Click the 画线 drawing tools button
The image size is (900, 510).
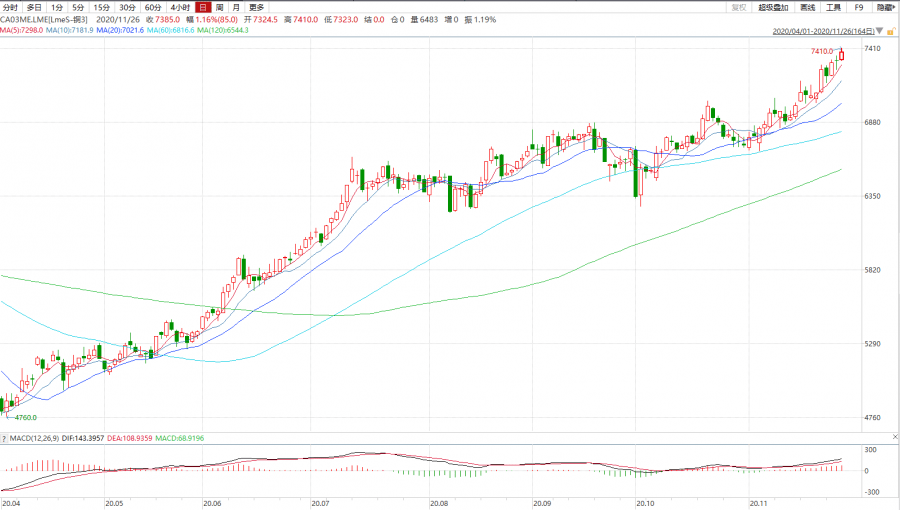click(x=808, y=7)
